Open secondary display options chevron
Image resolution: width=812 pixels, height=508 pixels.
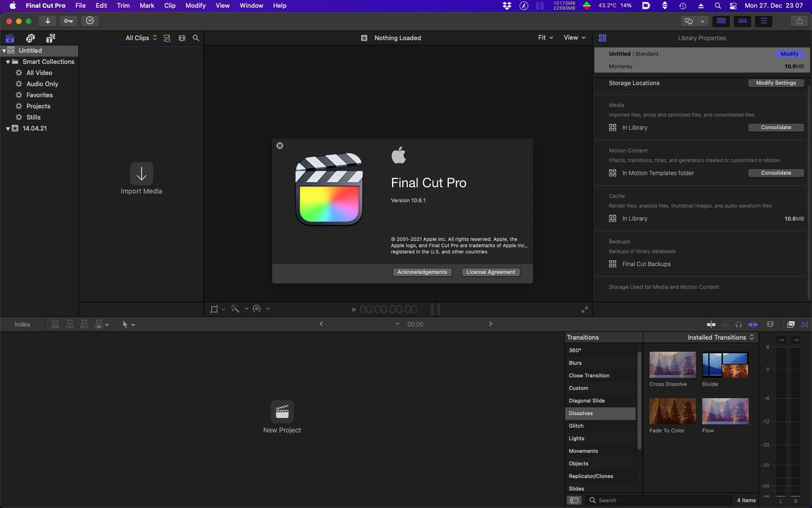(x=702, y=21)
